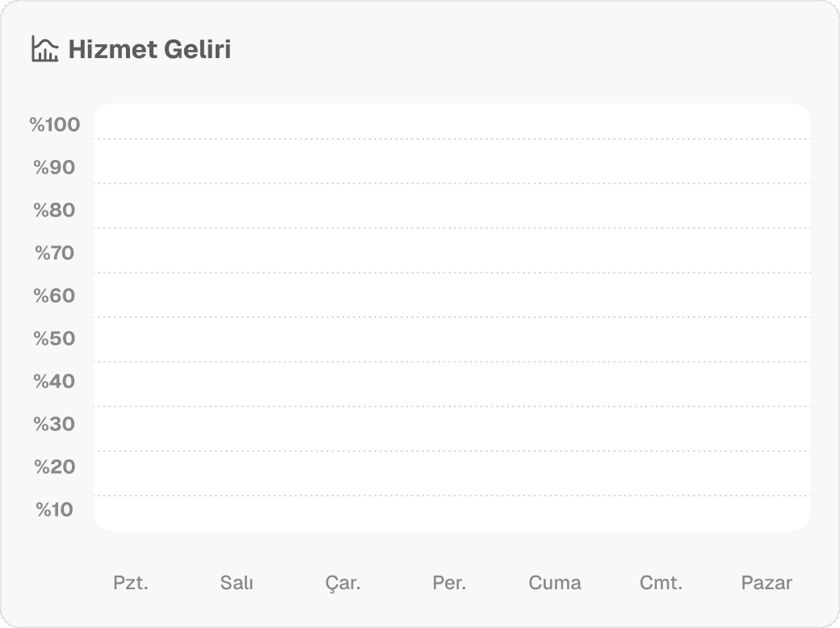840x628 pixels.
Task: Click the chart icon beside Hizmet Geliri
Action: [44, 49]
